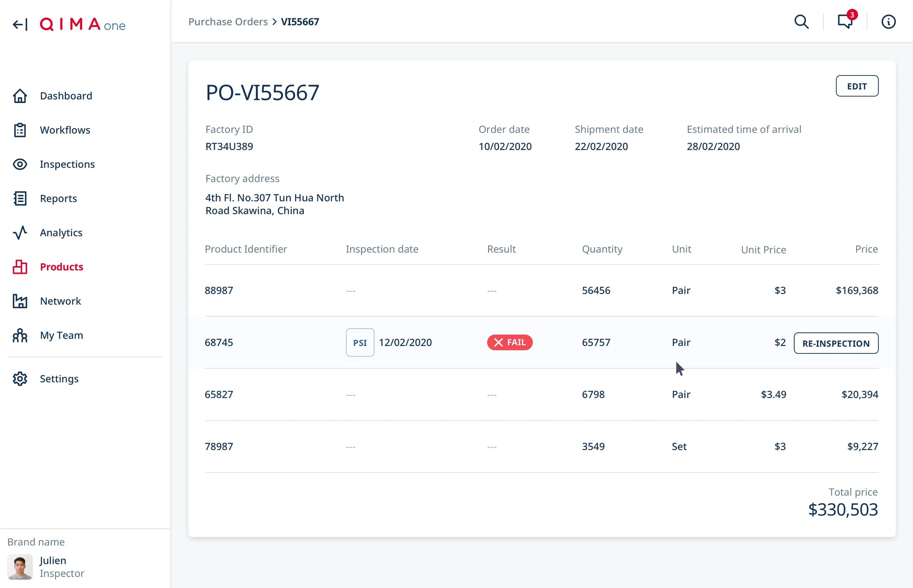Click the info circle icon
913x588 pixels.
pyautogui.click(x=888, y=22)
